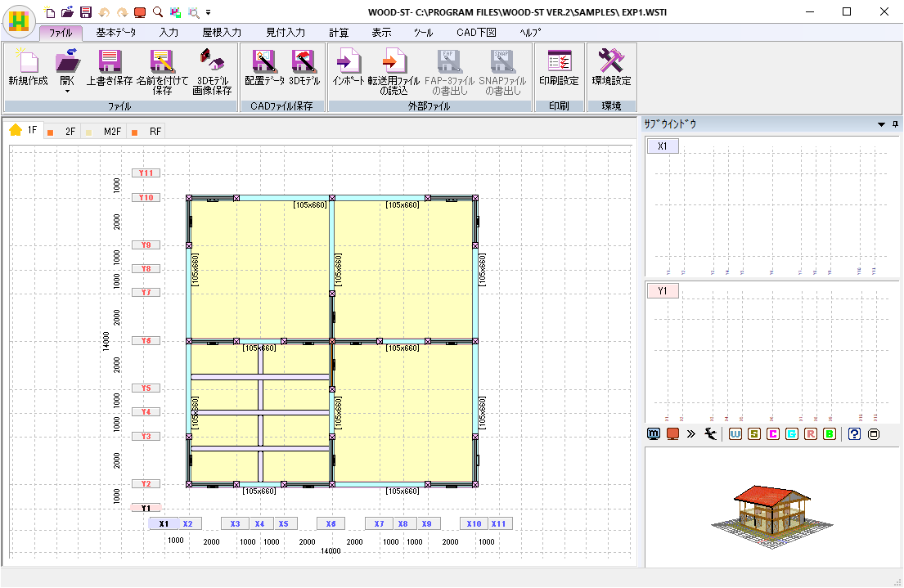Select the 2F floor tab
The image size is (904, 588).
point(64,131)
